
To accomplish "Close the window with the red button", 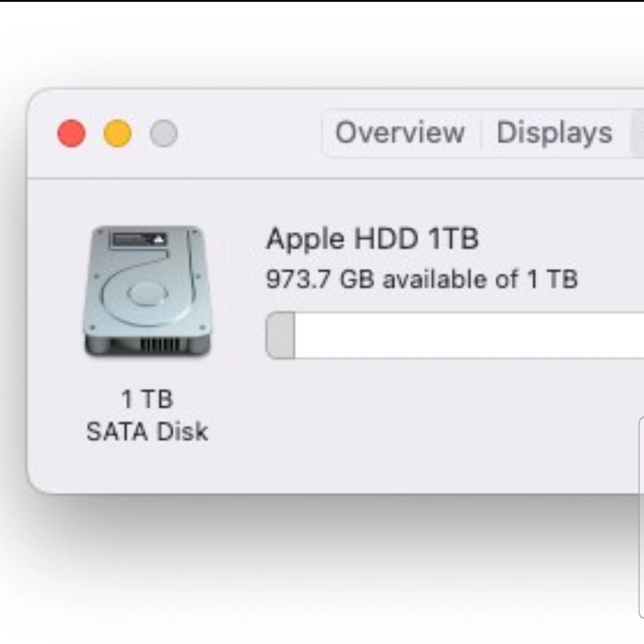I will point(71,133).
